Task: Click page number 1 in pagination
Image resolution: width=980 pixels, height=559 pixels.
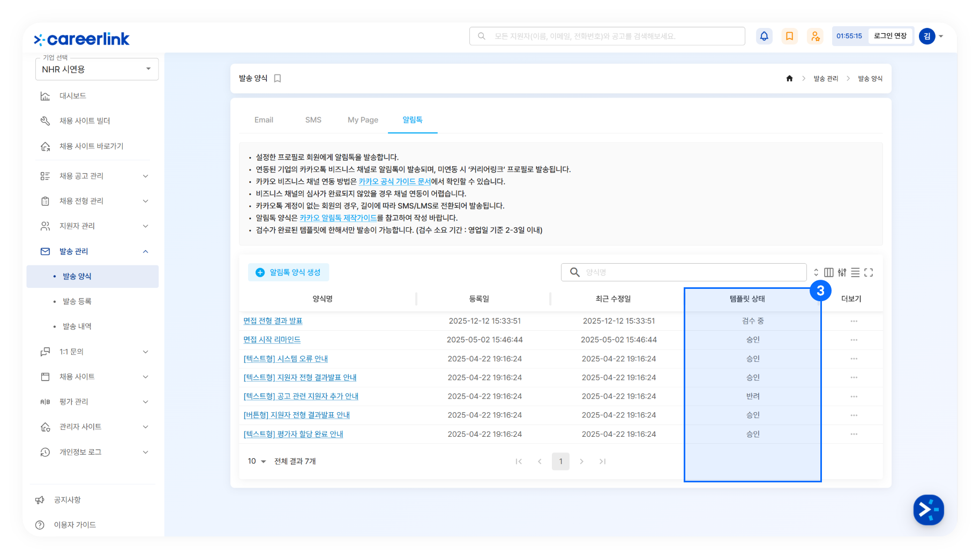Action: click(x=560, y=461)
